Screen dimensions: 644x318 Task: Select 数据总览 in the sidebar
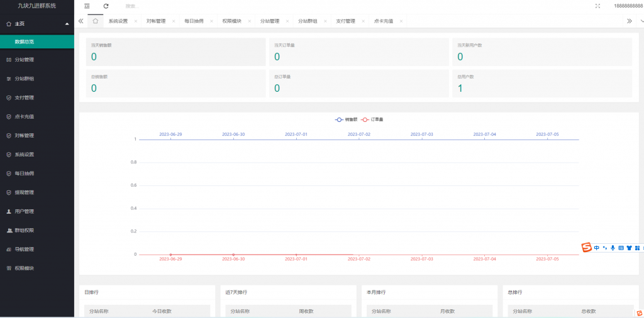[37, 41]
